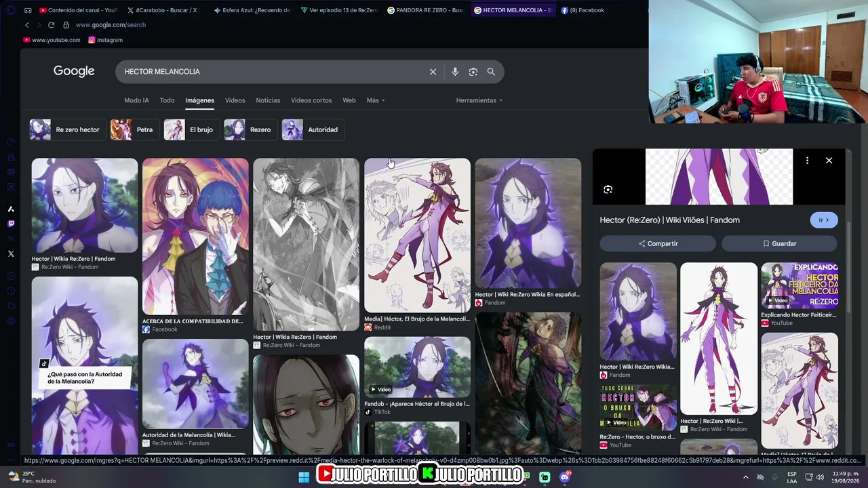Filter by the Re zero hector chip

68,129
